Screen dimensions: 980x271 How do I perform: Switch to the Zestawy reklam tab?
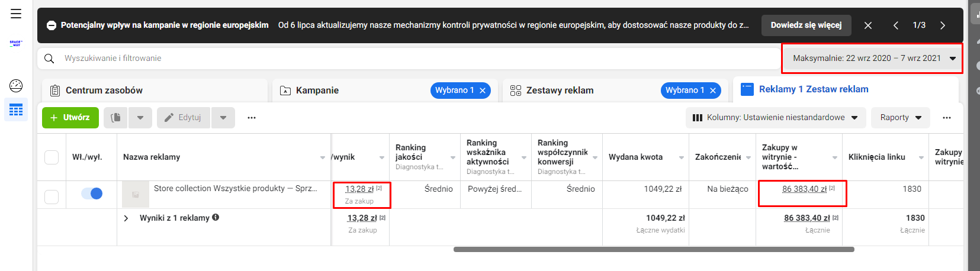point(560,91)
